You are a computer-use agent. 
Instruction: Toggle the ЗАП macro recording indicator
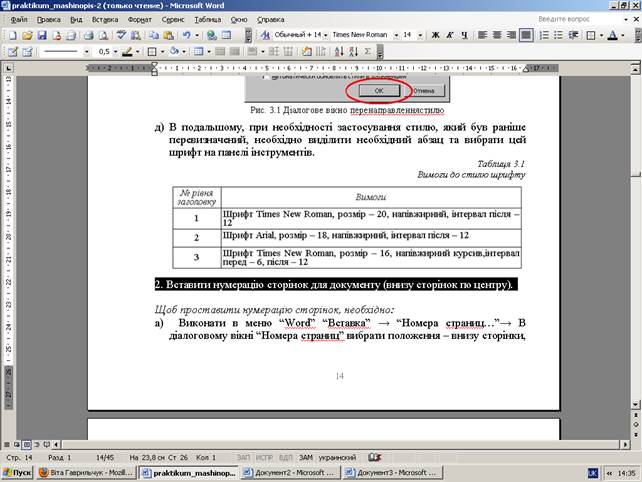[243, 457]
